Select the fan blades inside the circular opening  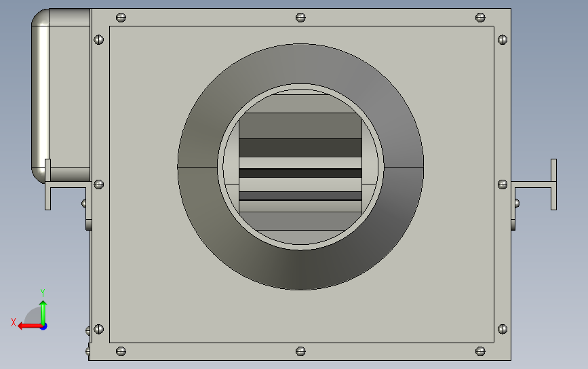[x=300, y=167]
